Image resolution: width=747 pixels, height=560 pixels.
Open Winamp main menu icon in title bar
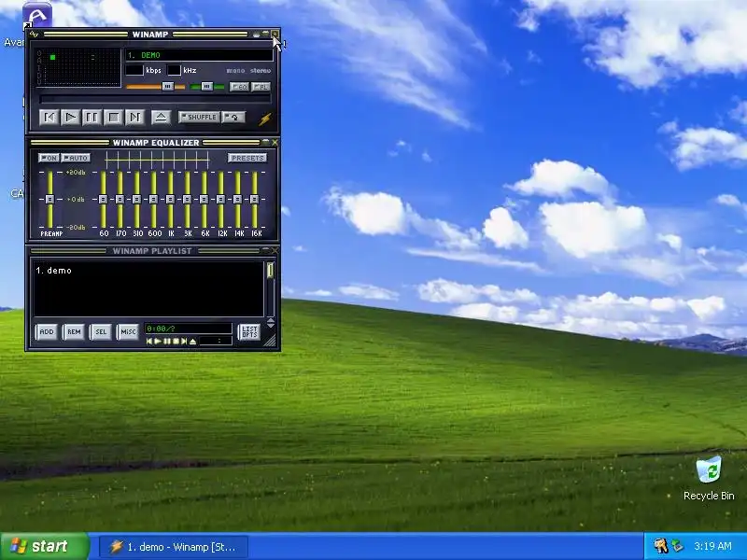tap(34, 35)
